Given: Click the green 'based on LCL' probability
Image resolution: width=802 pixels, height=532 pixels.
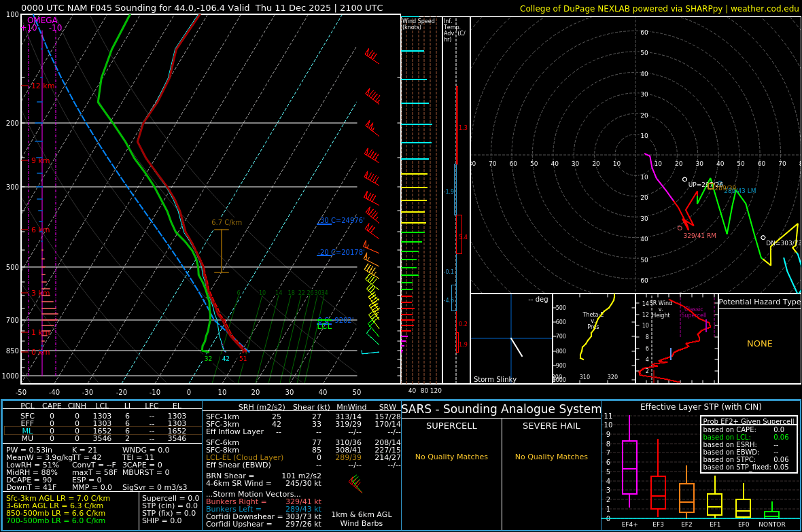Looking at the screenshot, I should pos(746,438).
